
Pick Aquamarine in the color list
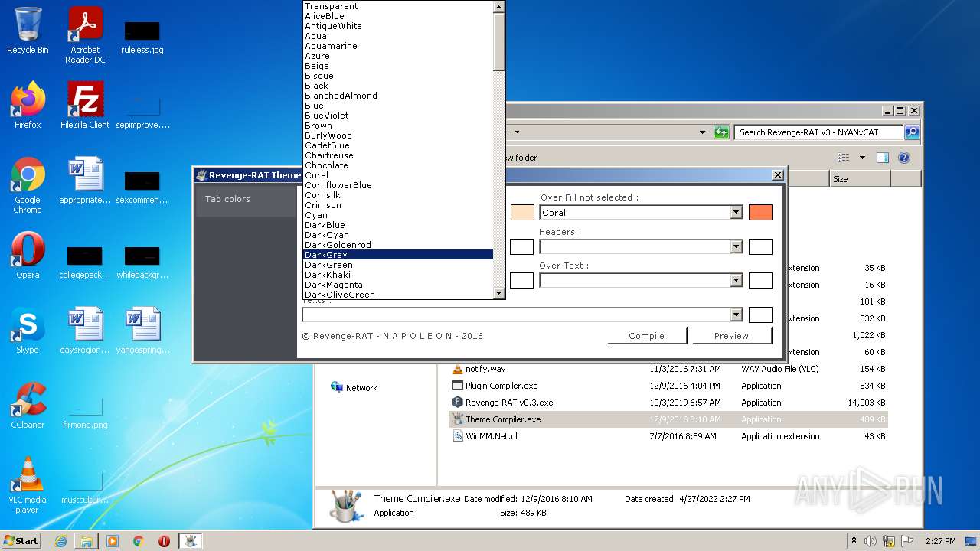click(x=398, y=46)
